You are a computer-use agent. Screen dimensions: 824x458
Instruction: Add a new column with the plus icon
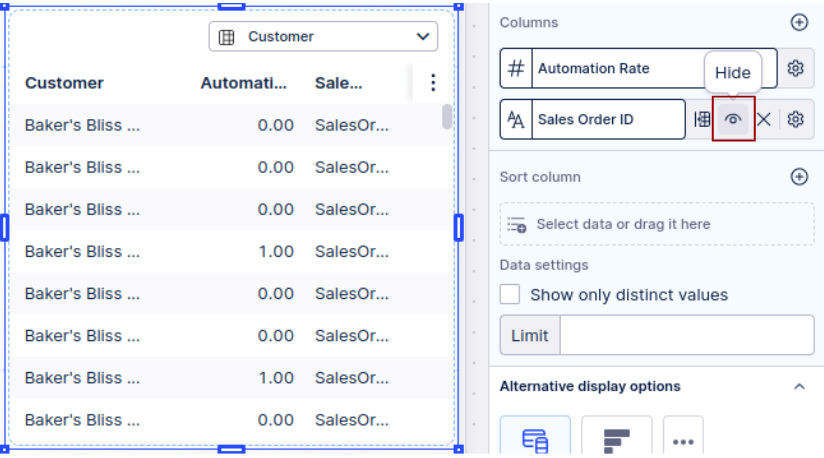coord(798,22)
